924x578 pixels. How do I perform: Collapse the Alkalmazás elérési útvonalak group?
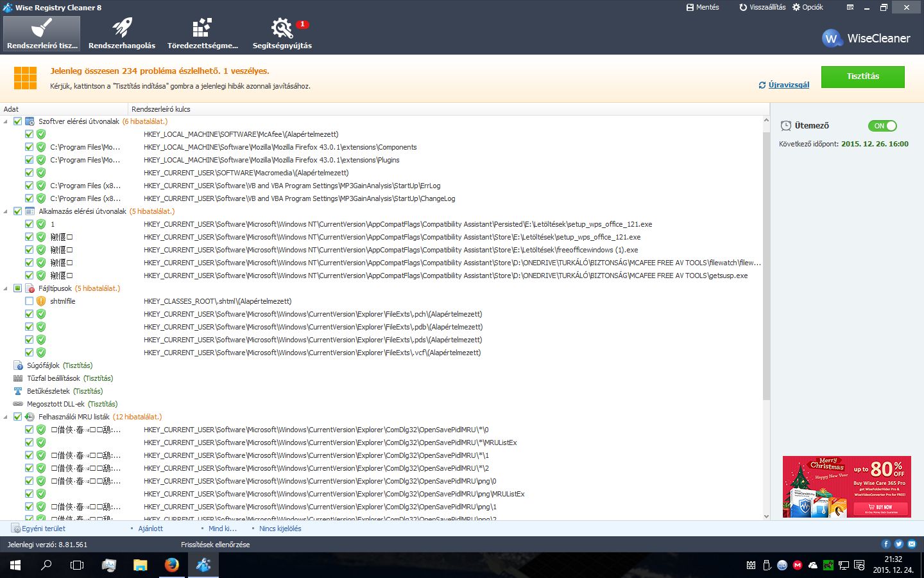(x=6, y=211)
